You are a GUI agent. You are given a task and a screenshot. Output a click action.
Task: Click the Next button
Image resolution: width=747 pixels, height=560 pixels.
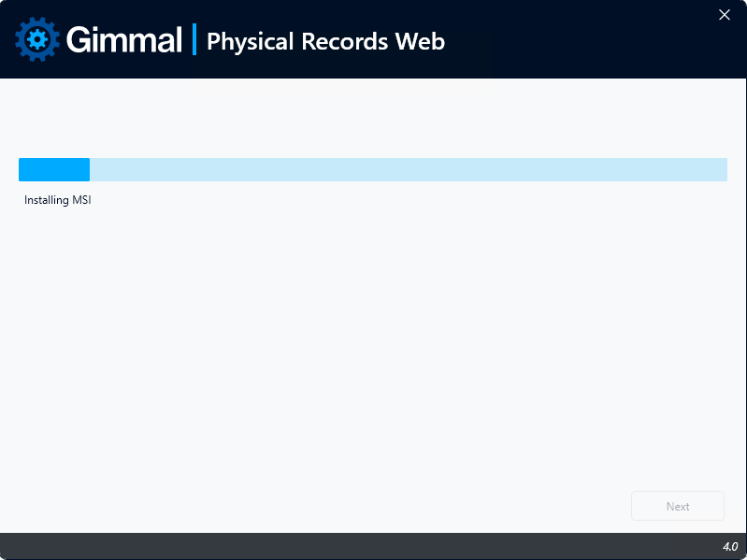(x=678, y=506)
